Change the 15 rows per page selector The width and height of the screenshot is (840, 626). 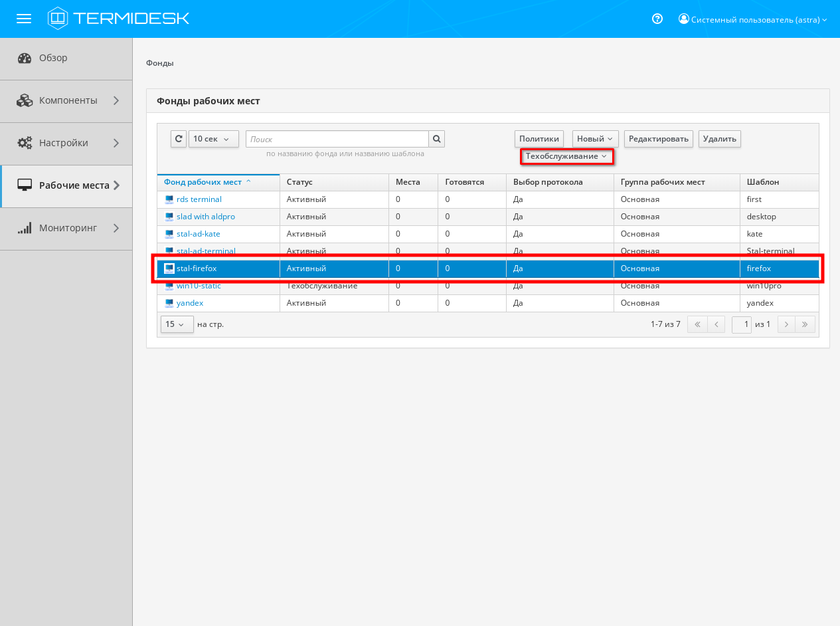coord(177,324)
